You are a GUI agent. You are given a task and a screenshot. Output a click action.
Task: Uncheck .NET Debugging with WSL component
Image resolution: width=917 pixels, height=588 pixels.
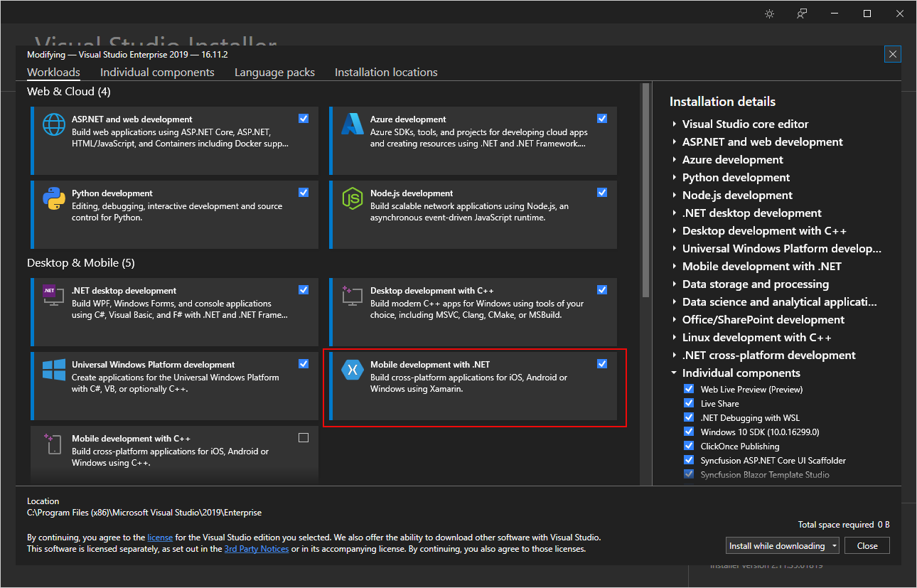[688, 417]
